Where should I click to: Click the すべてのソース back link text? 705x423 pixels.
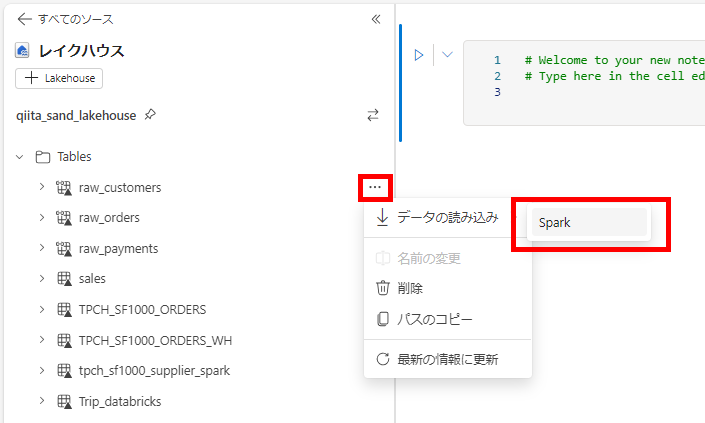76,19
